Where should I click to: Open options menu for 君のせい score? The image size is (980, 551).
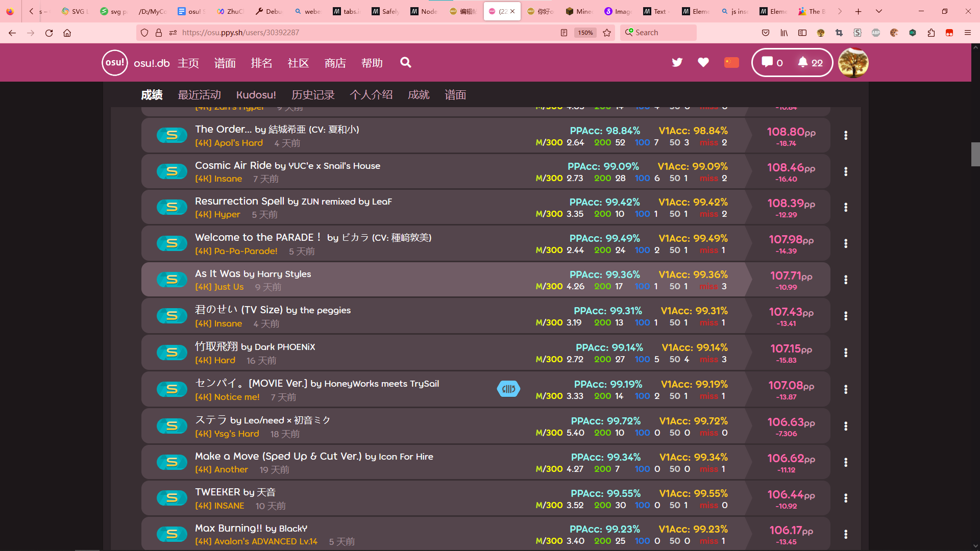[846, 316]
